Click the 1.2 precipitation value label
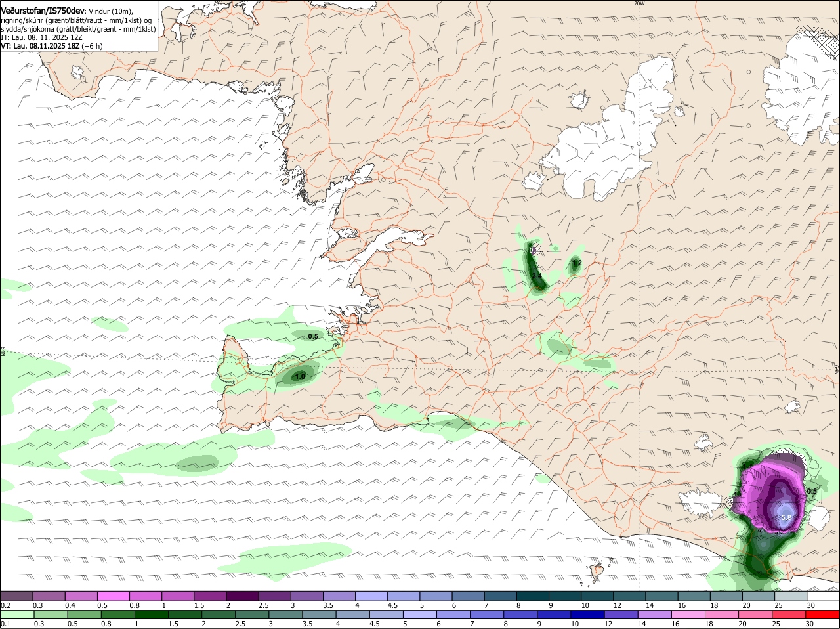 (577, 263)
